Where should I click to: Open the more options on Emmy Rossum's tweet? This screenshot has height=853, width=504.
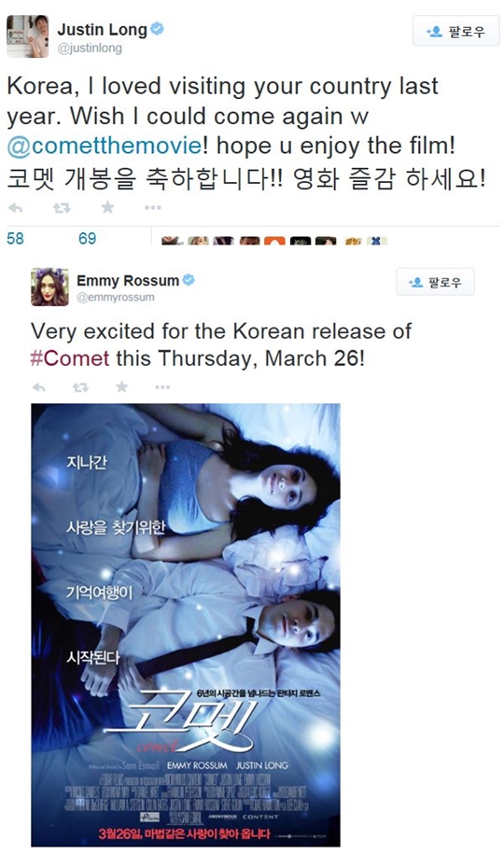162,386
